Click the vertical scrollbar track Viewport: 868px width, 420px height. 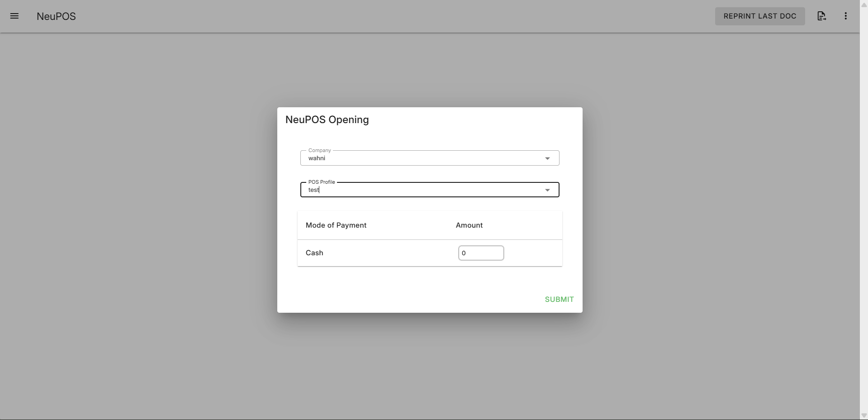coord(863,208)
